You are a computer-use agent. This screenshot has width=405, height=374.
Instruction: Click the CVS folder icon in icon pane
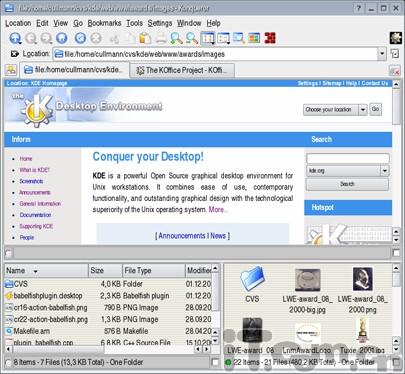(x=252, y=278)
